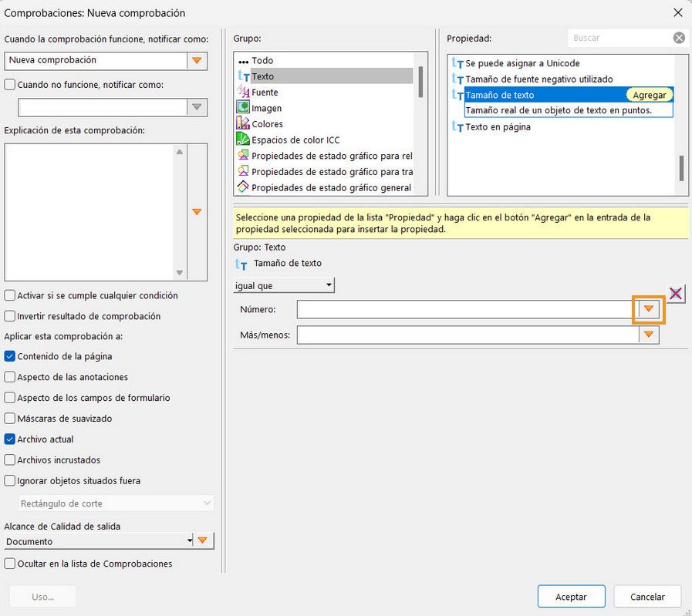Click Grupo list scrollbar thumb
The width and height of the screenshot is (692, 616).
(420, 82)
